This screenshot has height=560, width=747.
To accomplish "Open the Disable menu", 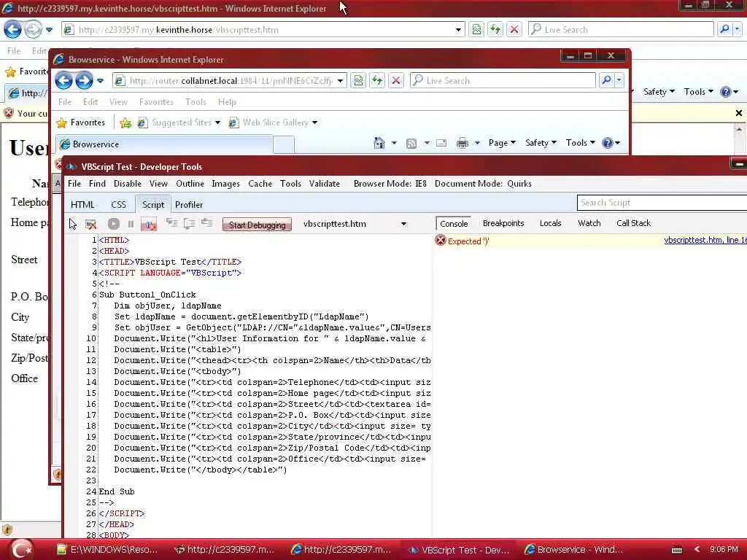I will [x=127, y=184].
